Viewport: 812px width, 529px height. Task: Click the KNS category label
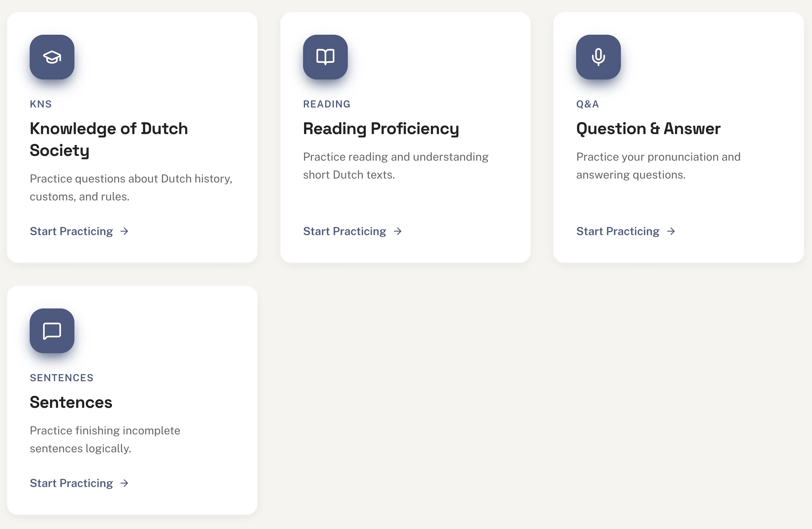tap(41, 104)
